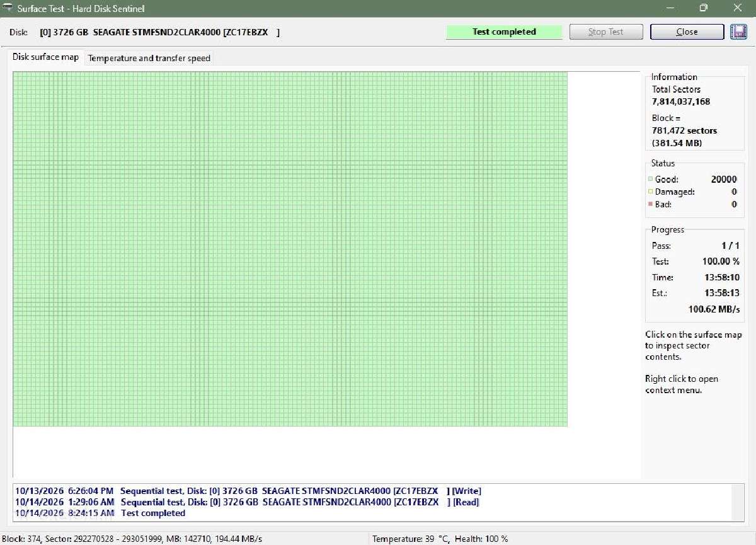Click the Stop Test button
Viewport: 756px width, 545px height.
[x=606, y=32]
